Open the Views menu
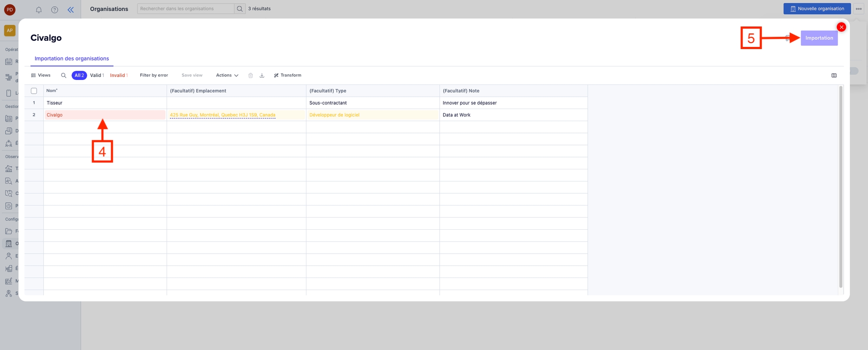The image size is (868, 350). click(x=41, y=76)
